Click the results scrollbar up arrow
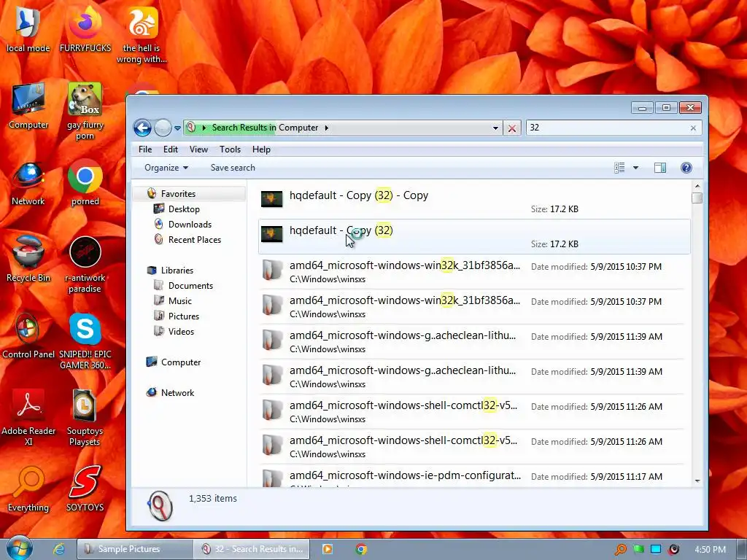This screenshot has height=560, width=747. 697,186
